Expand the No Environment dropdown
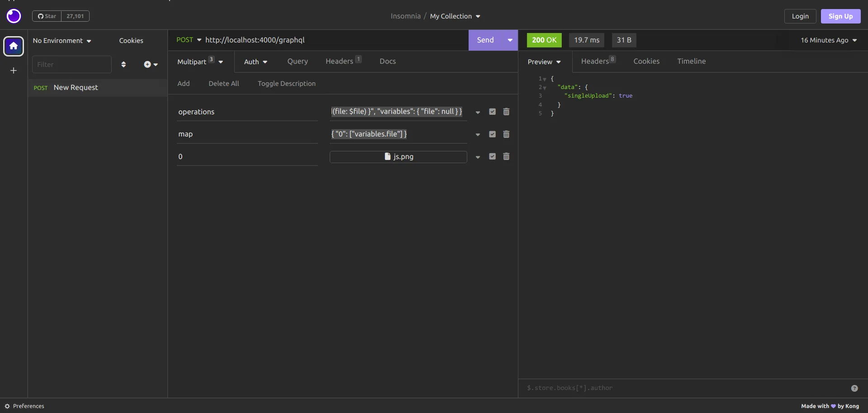Viewport: 868px width, 413px height. 62,41
